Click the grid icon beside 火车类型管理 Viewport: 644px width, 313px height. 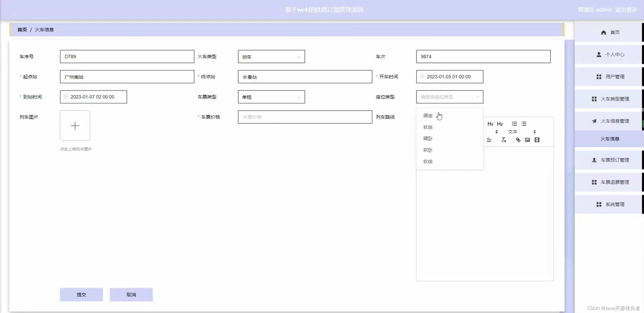(594, 99)
